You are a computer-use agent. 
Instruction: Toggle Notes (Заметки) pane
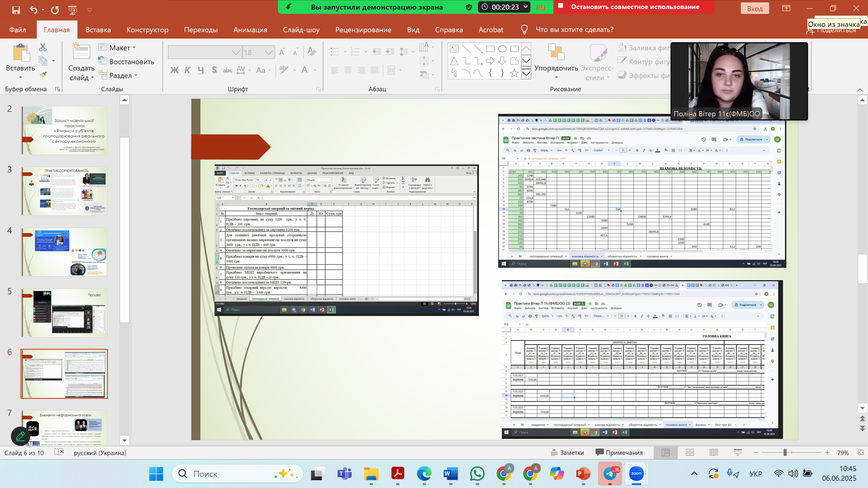pos(567,452)
